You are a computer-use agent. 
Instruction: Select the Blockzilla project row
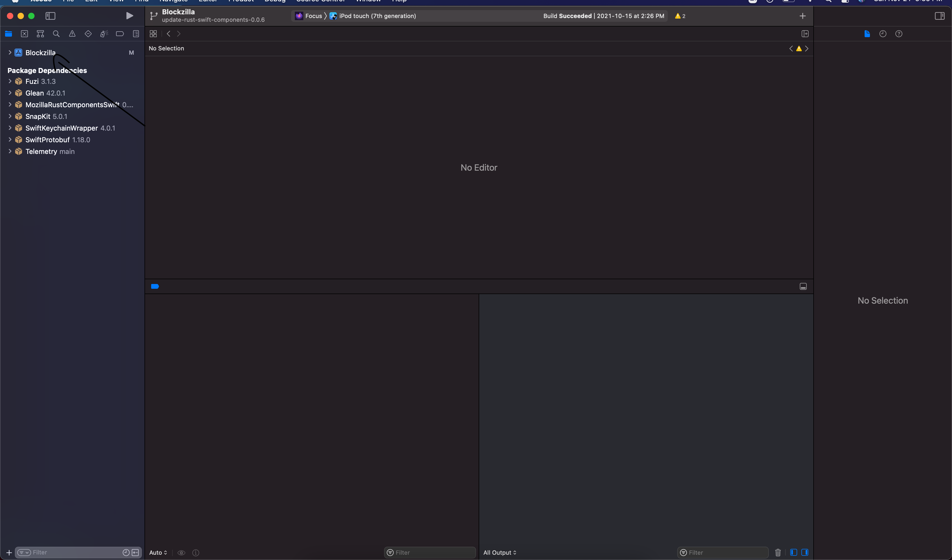click(x=72, y=53)
